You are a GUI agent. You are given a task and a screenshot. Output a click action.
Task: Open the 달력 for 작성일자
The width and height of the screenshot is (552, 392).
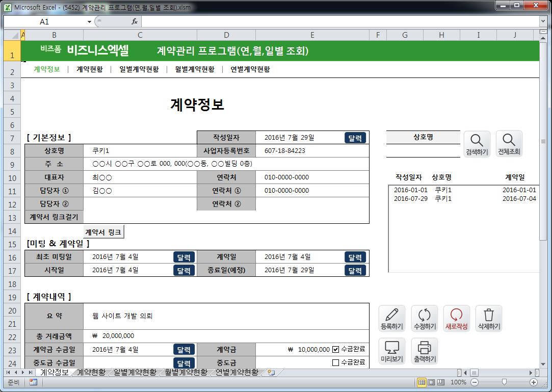pos(355,138)
